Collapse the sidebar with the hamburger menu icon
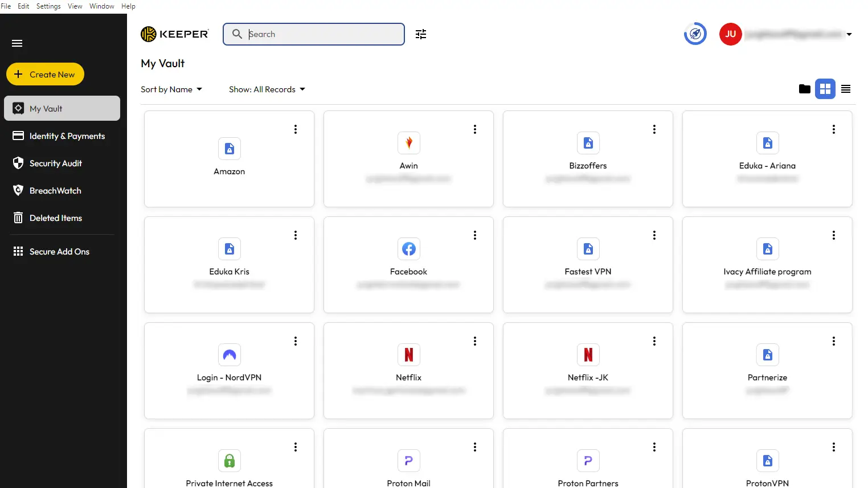The width and height of the screenshot is (868, 488). [x=17, y=43]
